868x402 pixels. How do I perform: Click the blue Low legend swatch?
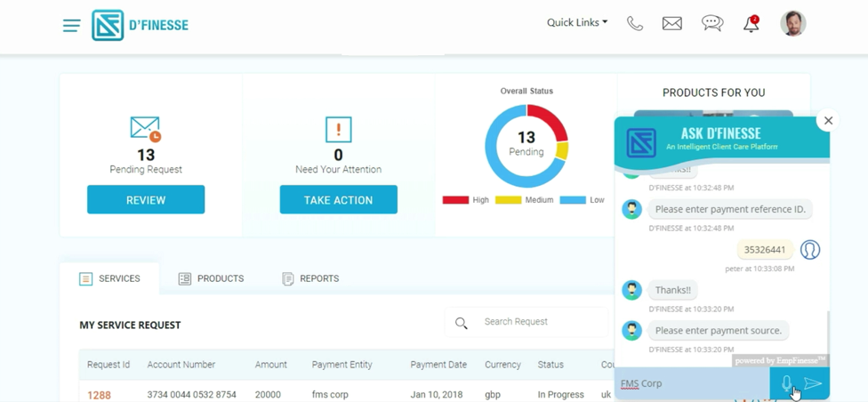click(573, 200)
